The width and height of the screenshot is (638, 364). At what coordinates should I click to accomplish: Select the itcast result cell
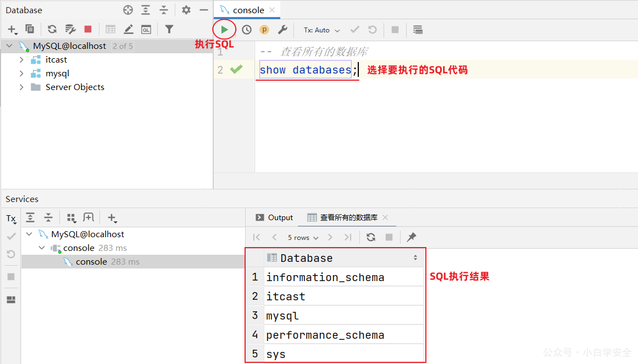pyautogui.click(x=344, y=296)
